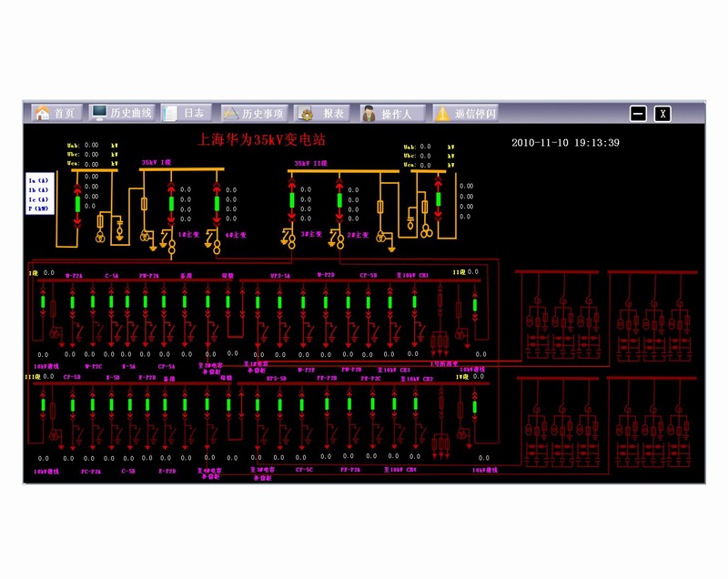
Task: Select the 3#主变 transformer symbol
Action: click(x=291, y=241)
